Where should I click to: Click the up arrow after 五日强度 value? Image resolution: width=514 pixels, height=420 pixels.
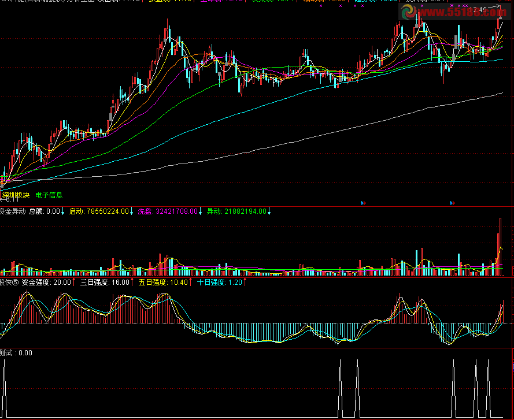[x=191, y=283]
